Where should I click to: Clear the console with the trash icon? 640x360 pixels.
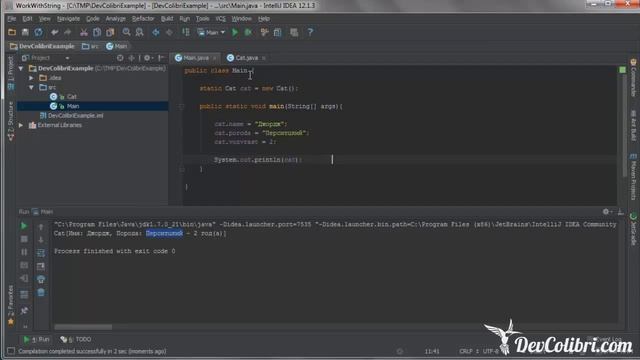(x=41, y=292)
